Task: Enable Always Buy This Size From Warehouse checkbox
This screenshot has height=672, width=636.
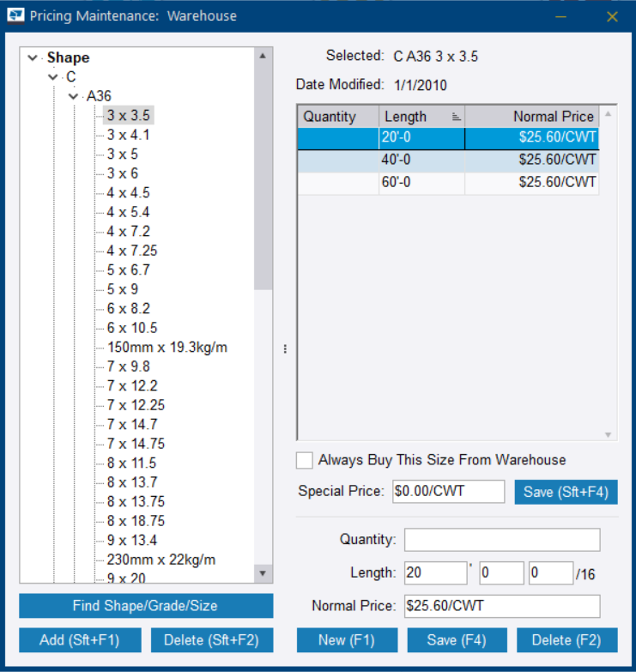Action: [x=305, y=460]
